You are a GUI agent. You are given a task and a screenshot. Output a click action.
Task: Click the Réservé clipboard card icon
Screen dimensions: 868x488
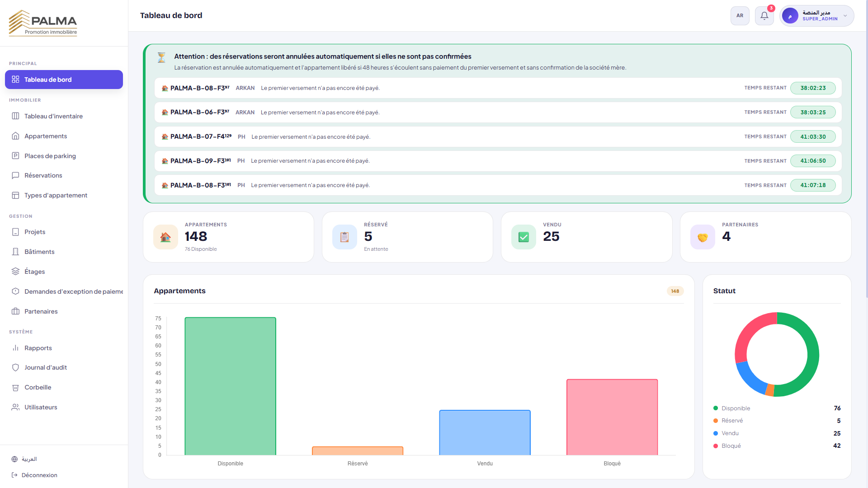coord(344,237)
